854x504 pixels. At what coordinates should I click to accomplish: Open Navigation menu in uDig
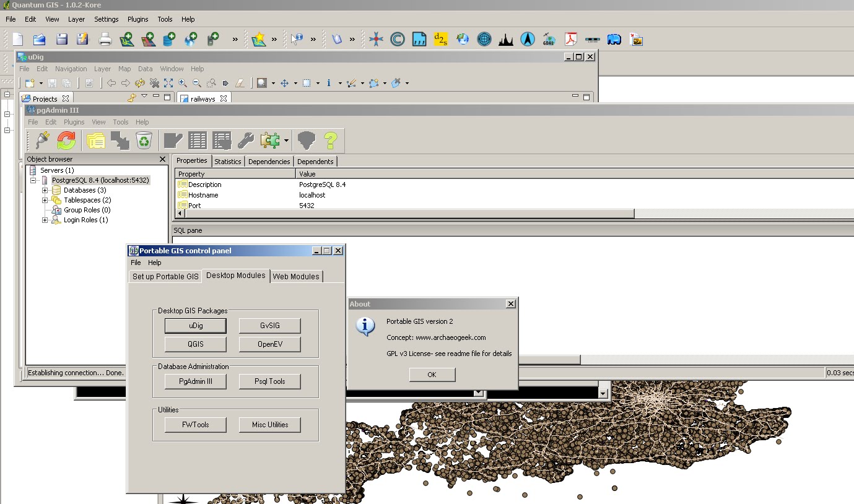[71, 69]
